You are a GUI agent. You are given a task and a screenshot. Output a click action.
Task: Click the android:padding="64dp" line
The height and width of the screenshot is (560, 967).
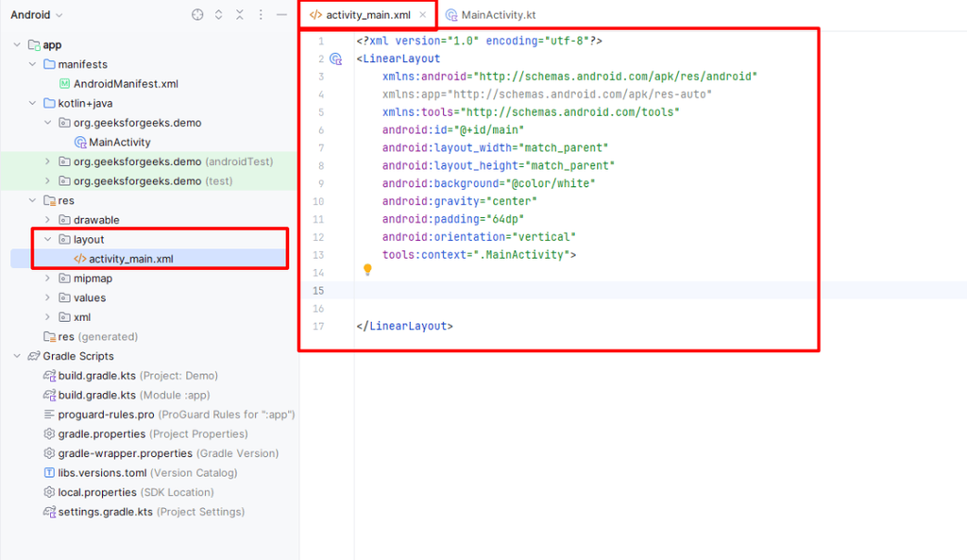(453, 219)
